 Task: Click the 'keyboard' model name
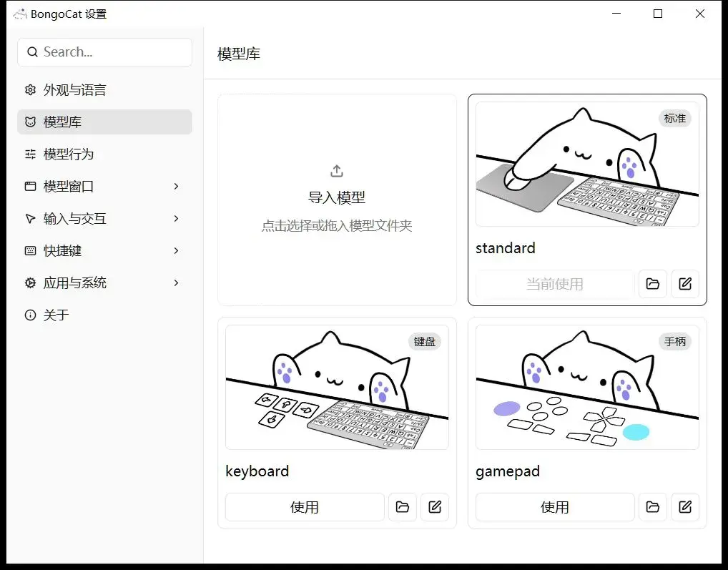(x=257, y=471)
